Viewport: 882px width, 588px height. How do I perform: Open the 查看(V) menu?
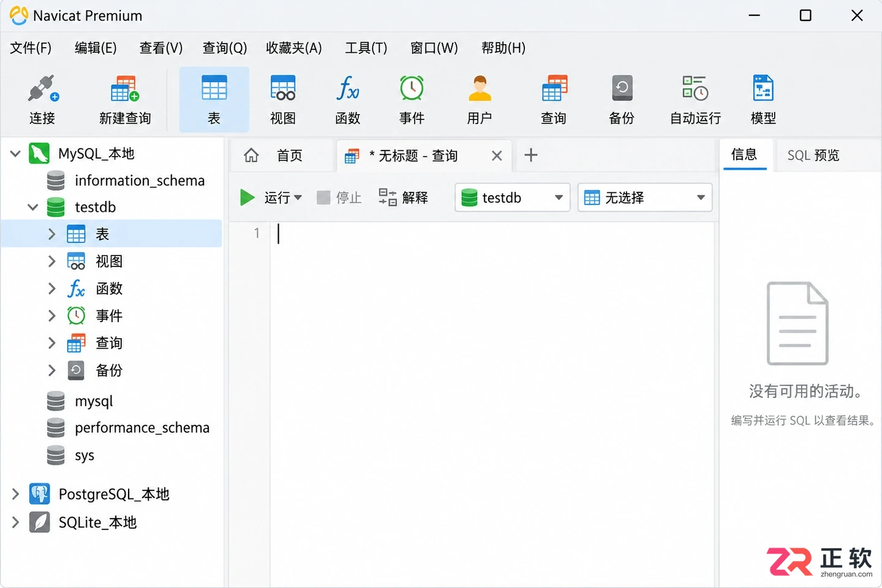coord(161,48)
